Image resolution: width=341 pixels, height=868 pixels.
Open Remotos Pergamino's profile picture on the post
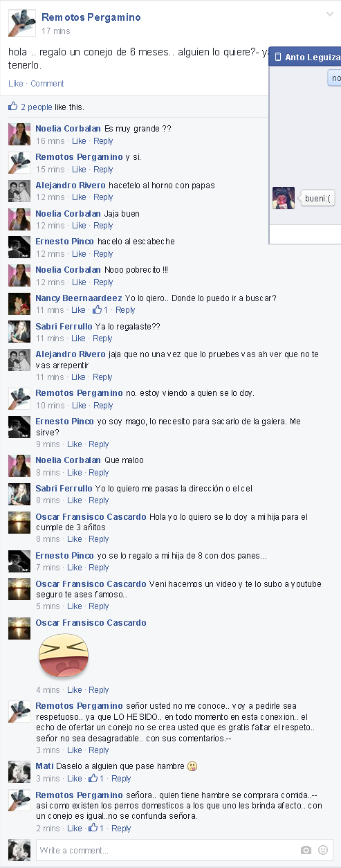pyautogui.click(x=22, y=24)
